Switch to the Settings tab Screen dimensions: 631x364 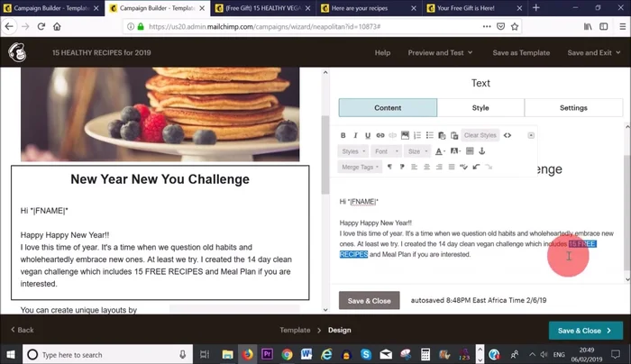573,108
